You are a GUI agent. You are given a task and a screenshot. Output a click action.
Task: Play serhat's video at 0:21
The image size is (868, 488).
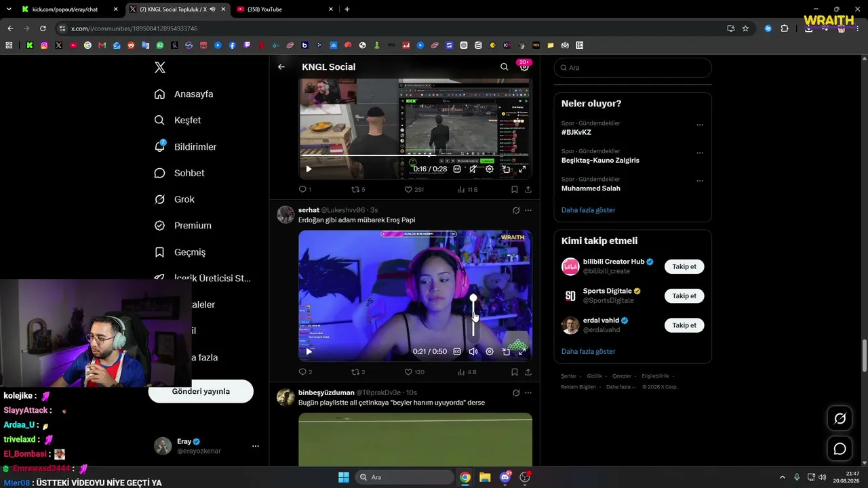pos(309,352)
